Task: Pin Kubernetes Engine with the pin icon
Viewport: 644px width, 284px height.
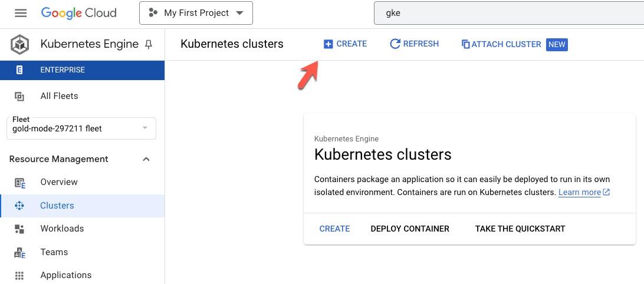Action: pos(149,45)
